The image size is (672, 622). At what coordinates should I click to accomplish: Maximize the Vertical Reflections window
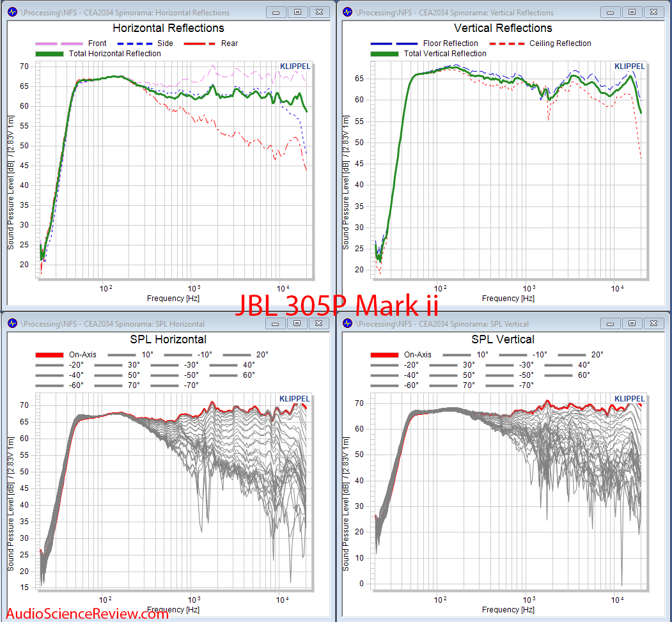point(632,12)
